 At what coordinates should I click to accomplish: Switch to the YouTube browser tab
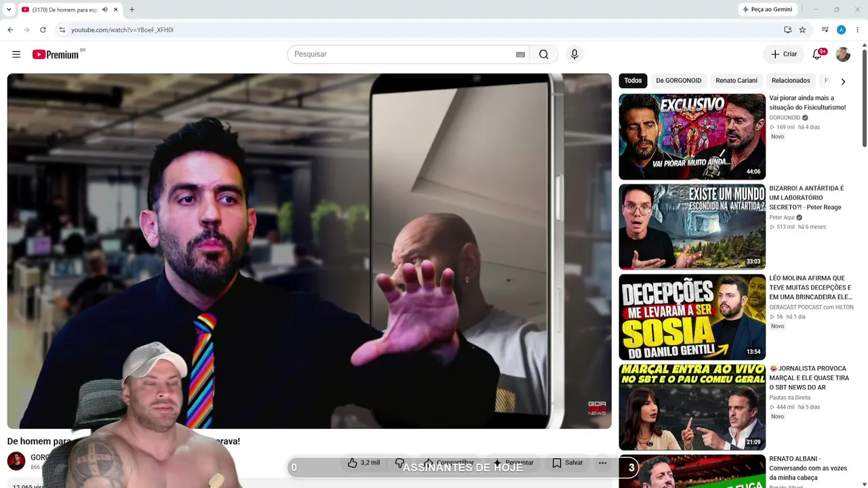point(69,9)
